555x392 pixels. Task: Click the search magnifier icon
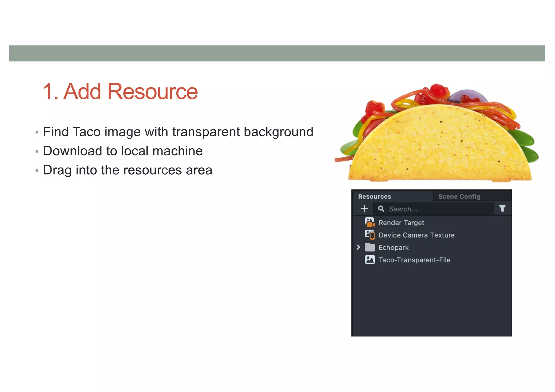(x=381, y=208)
